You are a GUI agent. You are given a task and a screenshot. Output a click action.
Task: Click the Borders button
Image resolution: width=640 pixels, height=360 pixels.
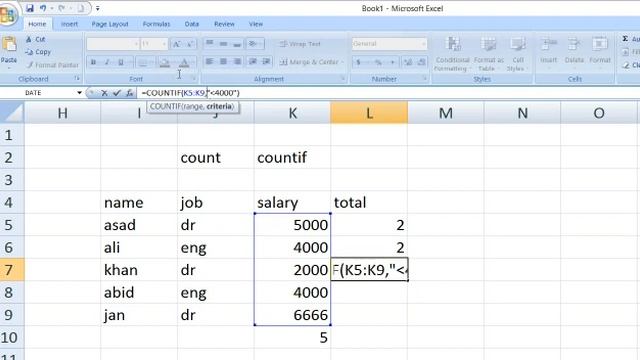coord(143,62)
